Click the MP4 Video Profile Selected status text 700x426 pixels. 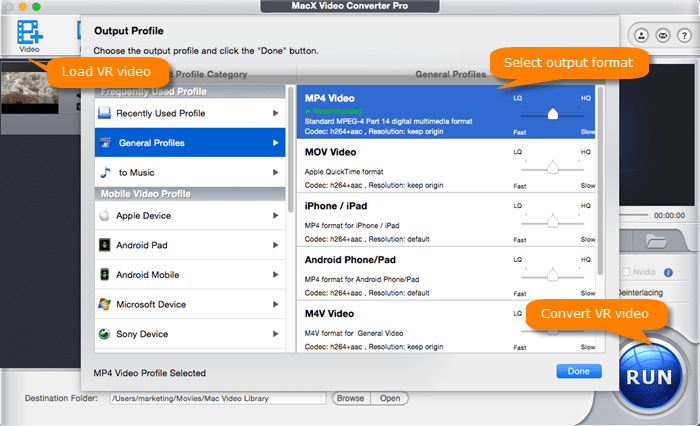click(150, 373)
